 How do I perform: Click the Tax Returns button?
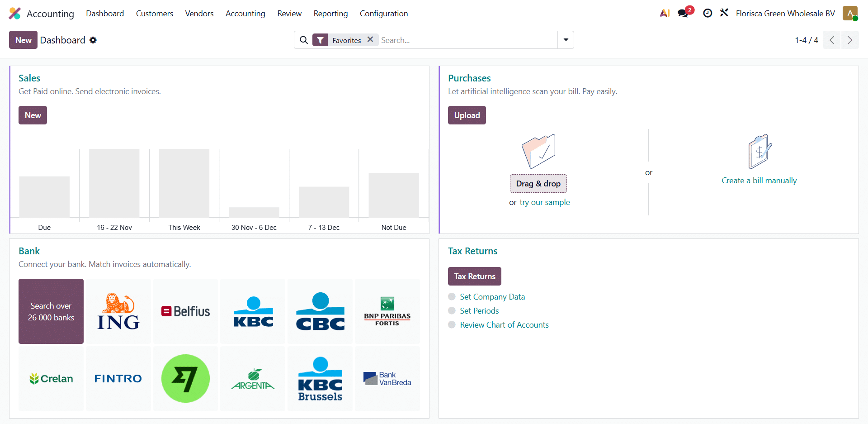[x=475, y=276]
